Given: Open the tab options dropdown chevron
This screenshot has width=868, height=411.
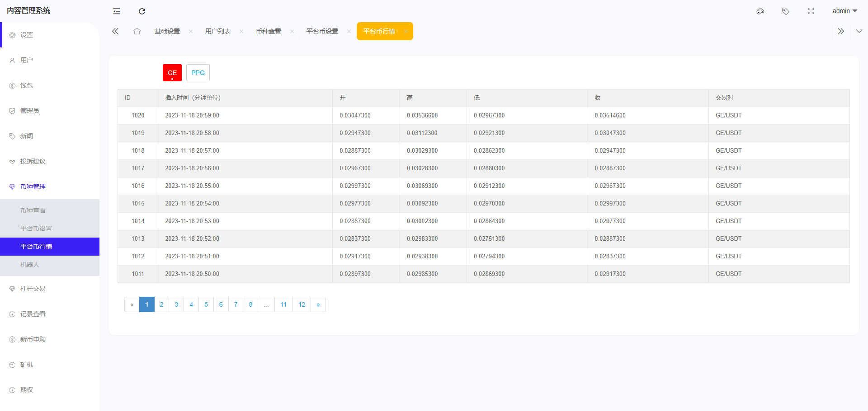Looking at the screenshot, I should coord(859,31).
